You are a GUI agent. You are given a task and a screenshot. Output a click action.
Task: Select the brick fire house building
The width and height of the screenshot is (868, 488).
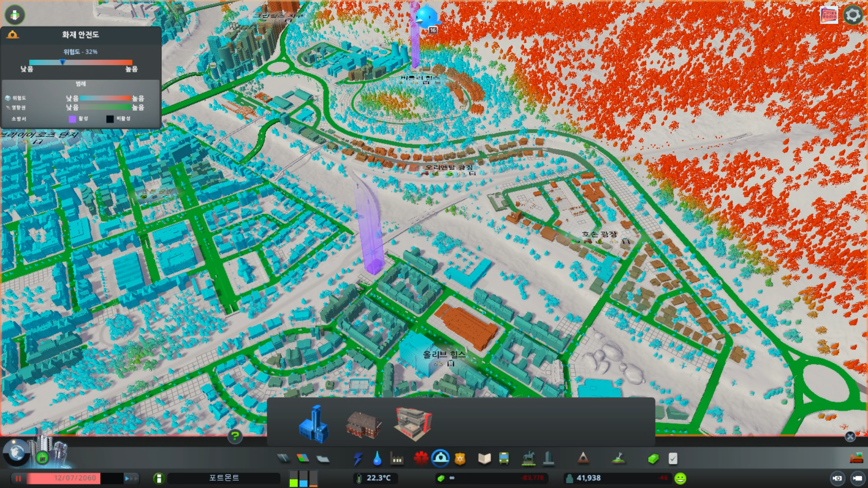[364, 424]
